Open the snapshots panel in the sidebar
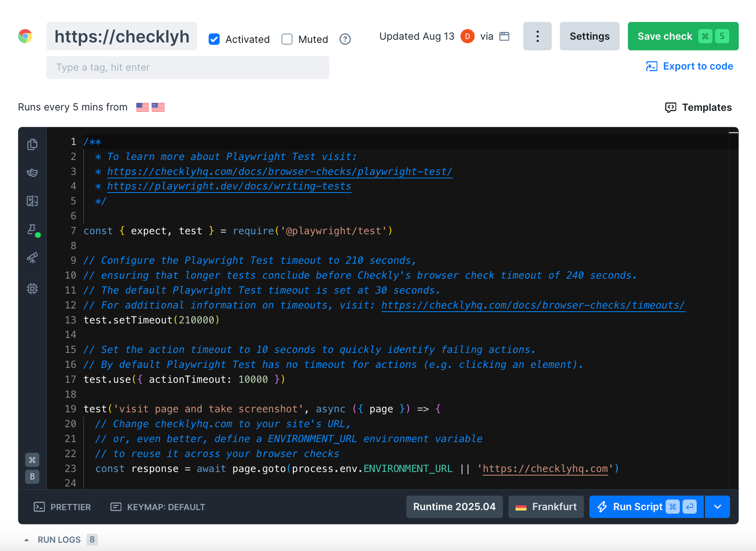 (32, 201)
